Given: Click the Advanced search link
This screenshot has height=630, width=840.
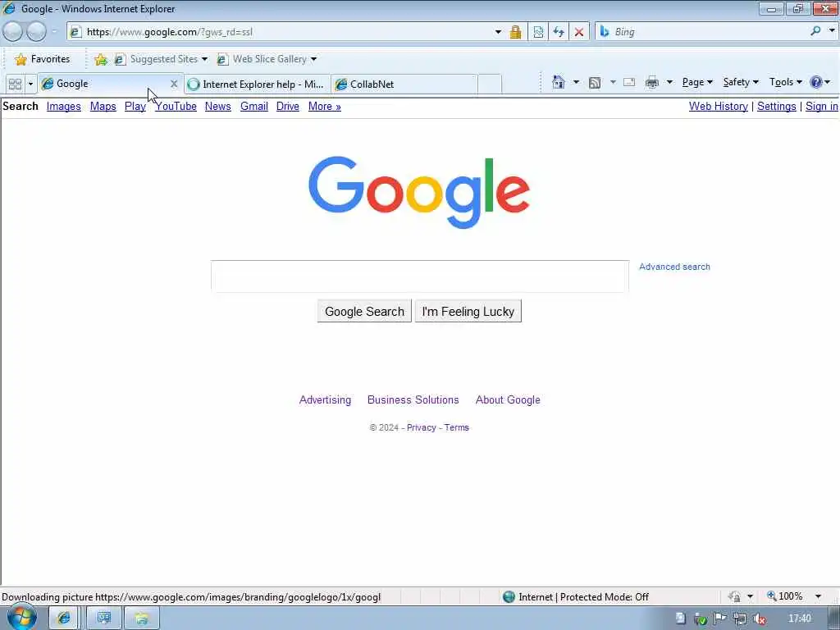Looking at the screenshot, I should point(674,267).
